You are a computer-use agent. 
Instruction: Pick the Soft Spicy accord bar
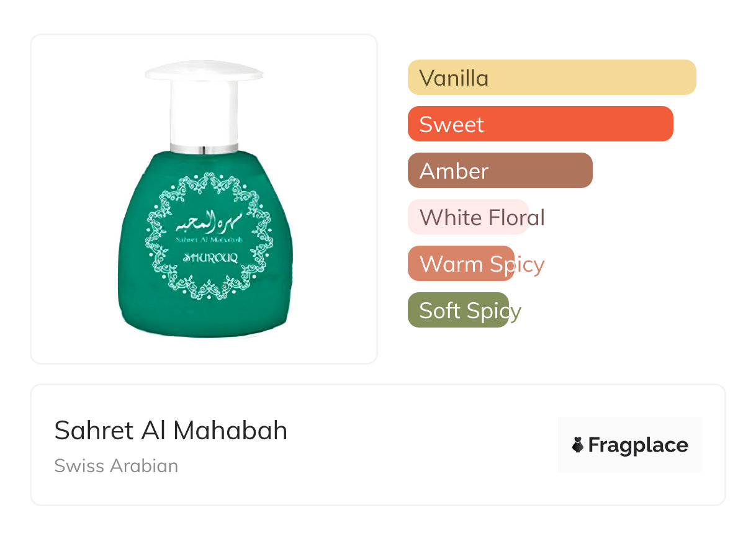[458, 310]
